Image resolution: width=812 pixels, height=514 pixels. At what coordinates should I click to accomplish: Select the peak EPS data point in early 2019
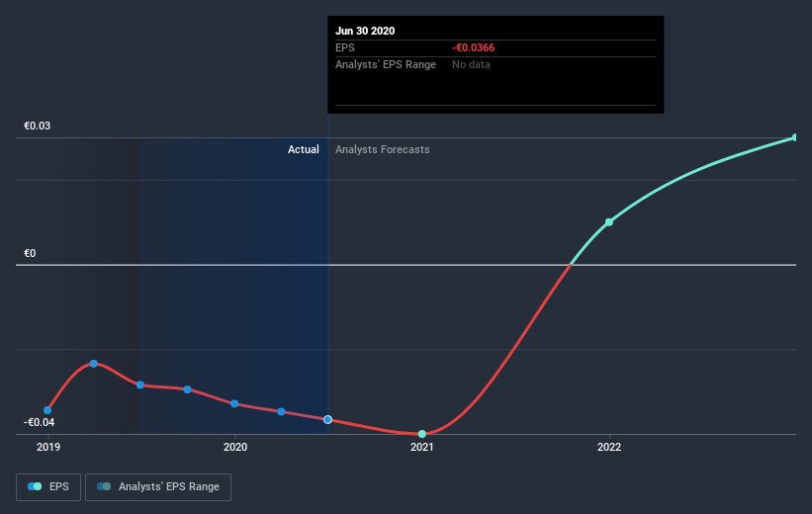click(x=94, y=364)
